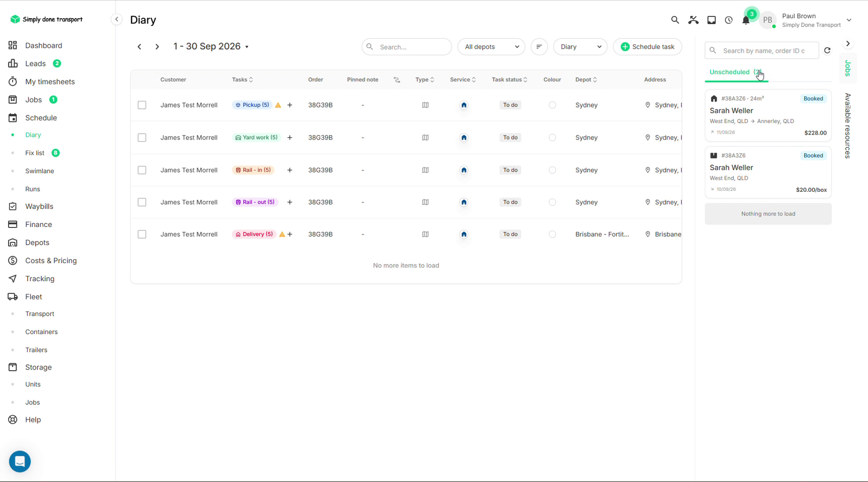This screenshot has width=868, height=482.
Task: Add a task beside Yard work (5)
Action: point(290,138)
